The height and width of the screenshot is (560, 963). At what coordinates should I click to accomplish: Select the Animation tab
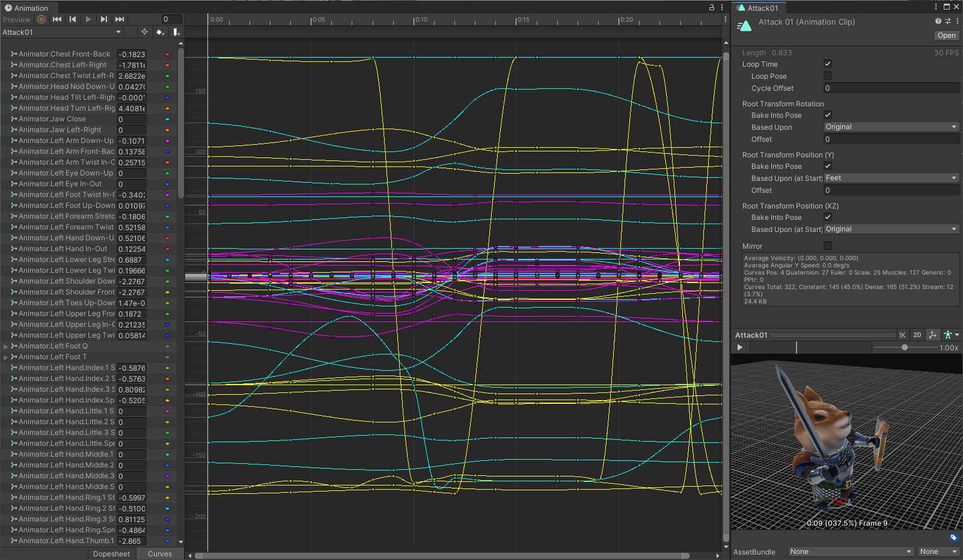28,7
